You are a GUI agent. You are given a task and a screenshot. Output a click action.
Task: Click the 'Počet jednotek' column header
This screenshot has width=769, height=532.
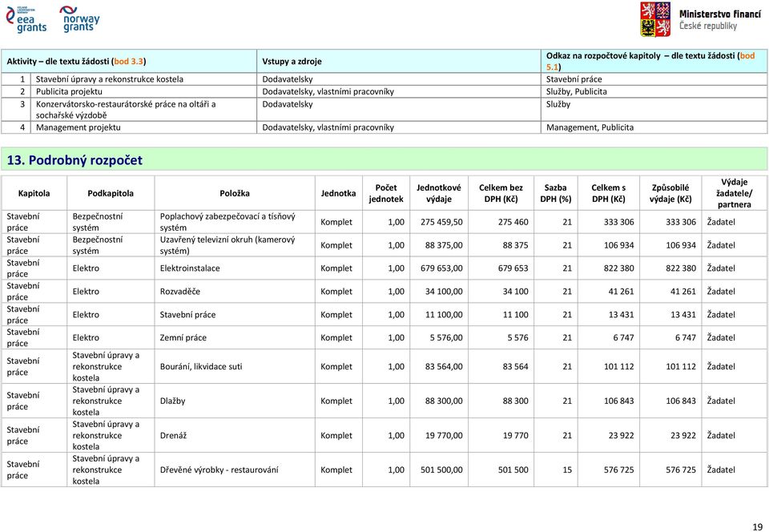click(386, 193)
